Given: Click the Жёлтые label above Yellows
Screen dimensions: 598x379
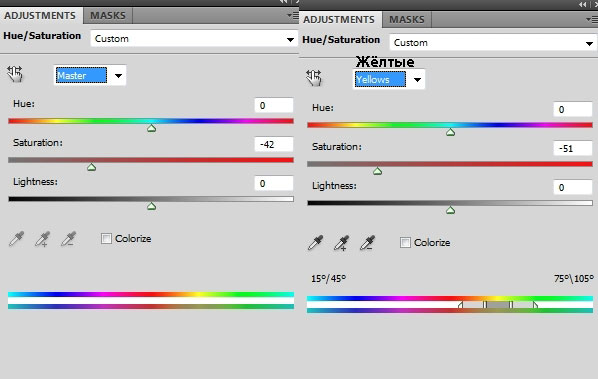Looking at the screenshot, I should click(385, 62).
